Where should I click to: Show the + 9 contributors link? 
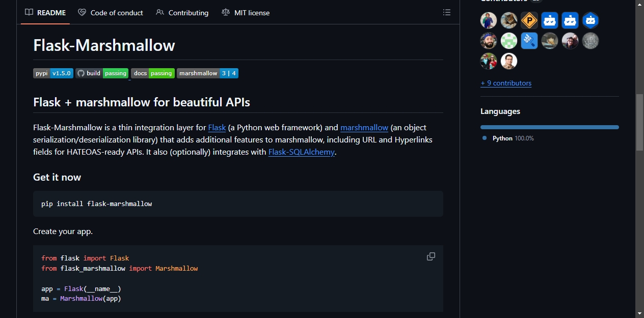506,83
